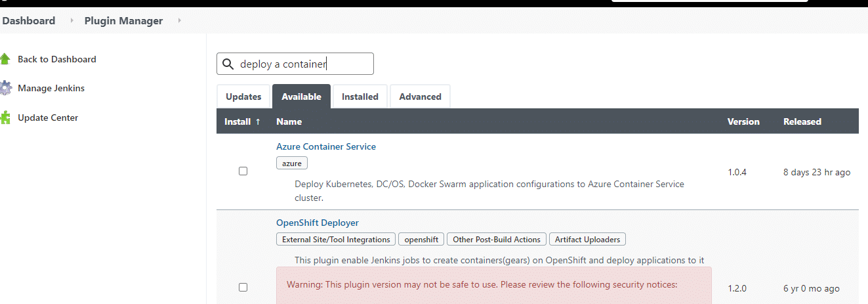This screenshot has width=868, height=304.
Task: Filter by Other Post-Build Actions tag
Action: click(x=497, y=240)
